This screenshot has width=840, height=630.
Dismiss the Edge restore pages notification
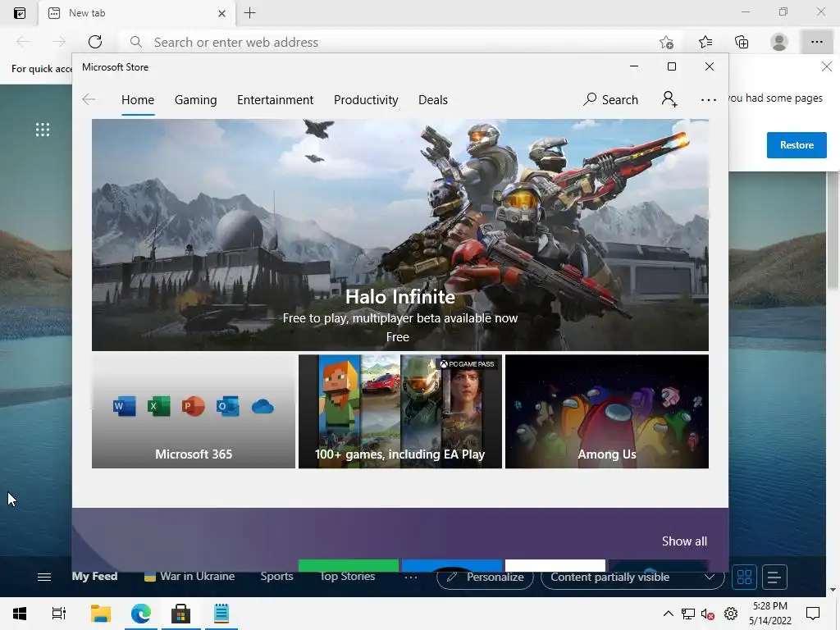[827, 67]
